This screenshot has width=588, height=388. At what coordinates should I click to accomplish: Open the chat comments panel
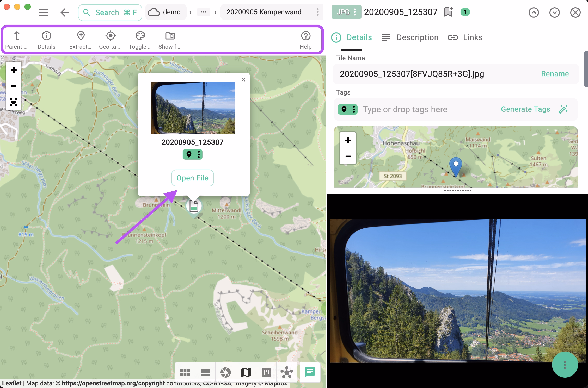[310, 372]
